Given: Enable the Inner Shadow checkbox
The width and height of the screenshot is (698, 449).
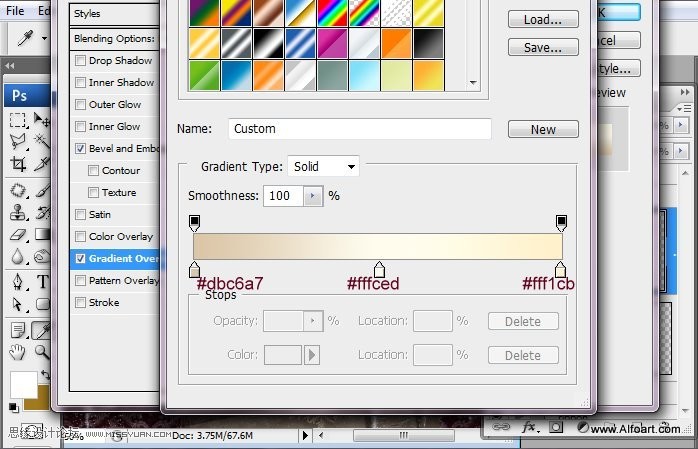Looking at the screenshot, I should click(80, 82).
